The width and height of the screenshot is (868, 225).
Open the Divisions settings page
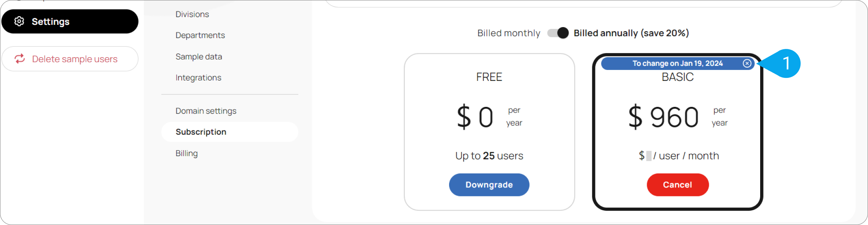tap(192, 14)
